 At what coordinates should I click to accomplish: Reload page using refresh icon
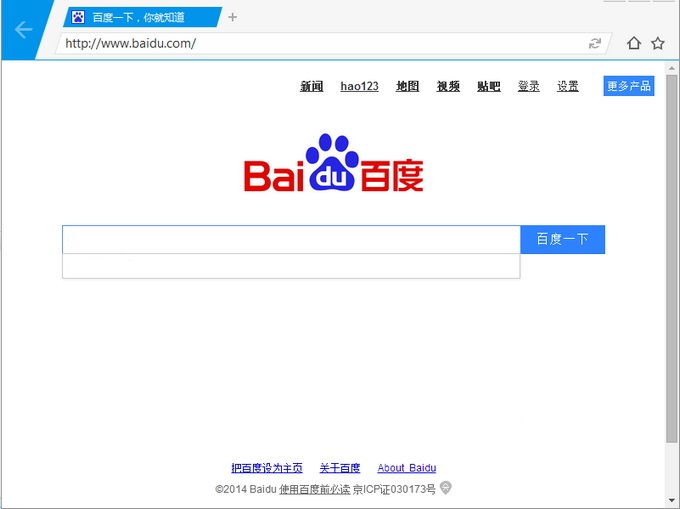595,43
